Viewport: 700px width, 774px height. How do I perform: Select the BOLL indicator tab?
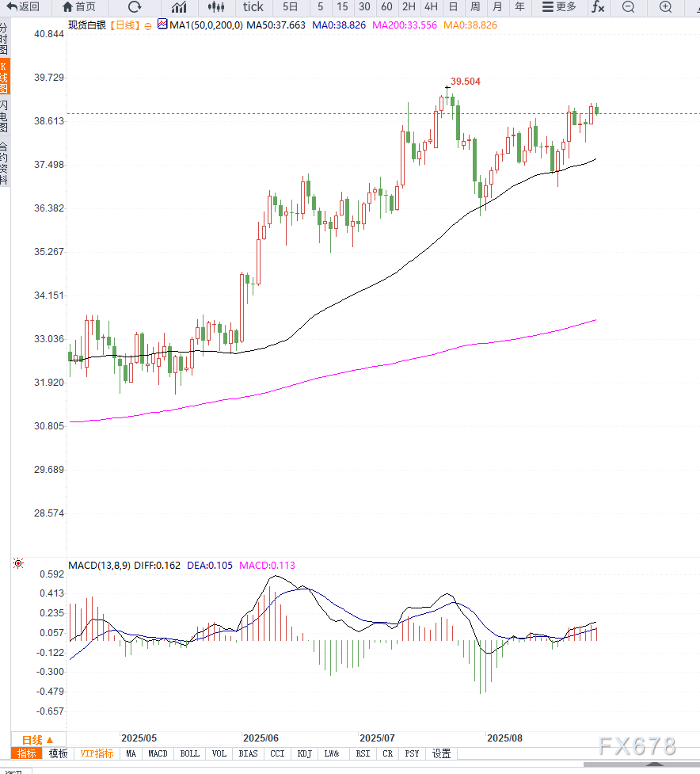pos(189,753)
